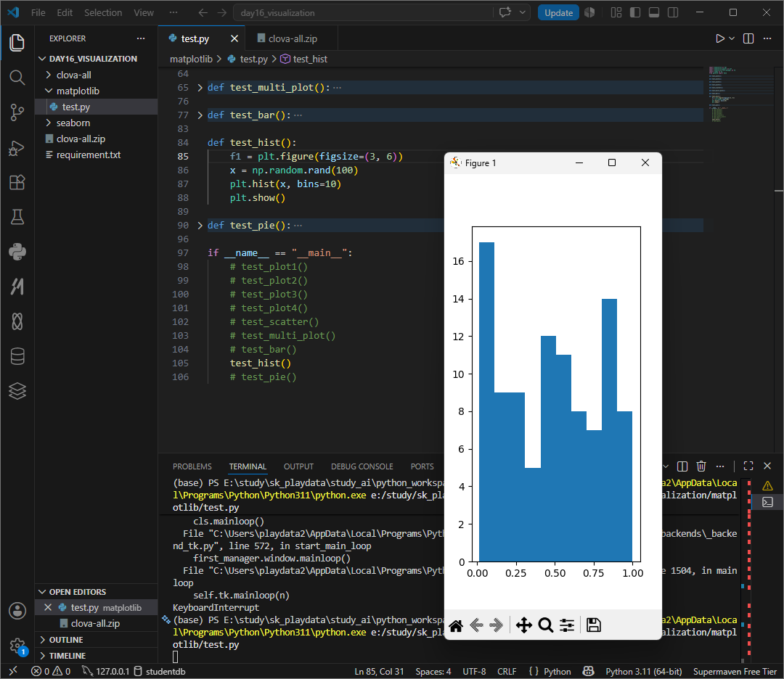Unfold test_pie function at line 90
The image size is (784, 679).
[x=200, y=226]
